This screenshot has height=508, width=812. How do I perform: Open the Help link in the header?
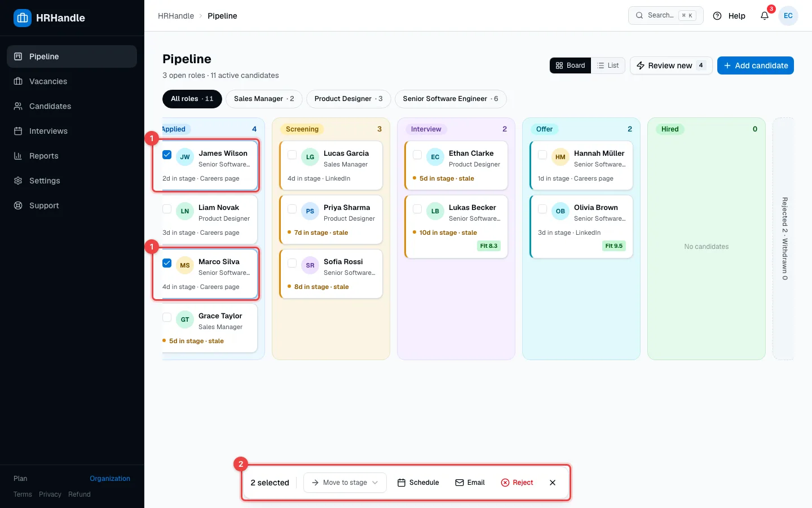tap(729, 16)
